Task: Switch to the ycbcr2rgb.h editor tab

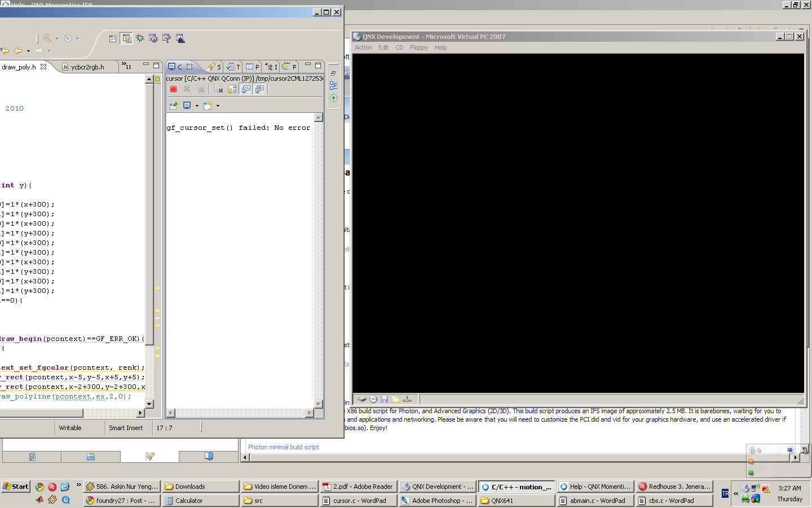Action: point(87,67)
